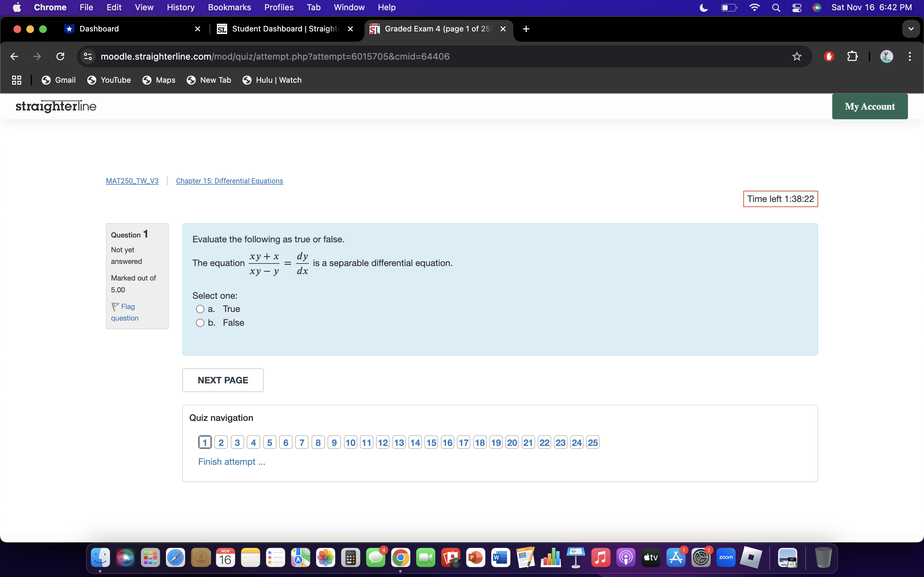Click the AdBlock extension icon
This screenshot has width=924, height=577.
[828, 56]
